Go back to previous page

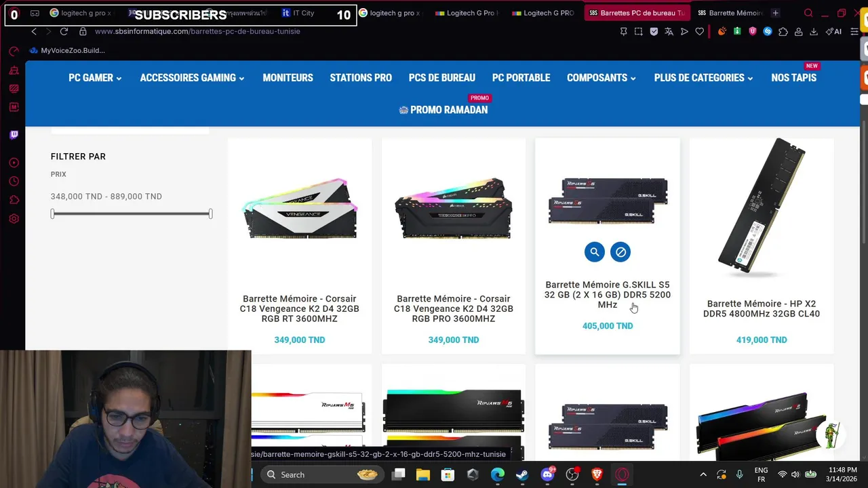34,31
